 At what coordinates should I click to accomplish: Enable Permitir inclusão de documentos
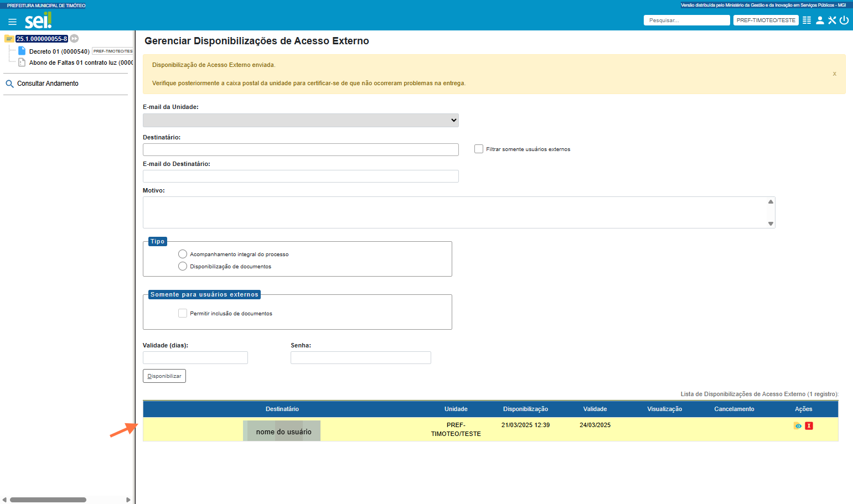(183, 313)
